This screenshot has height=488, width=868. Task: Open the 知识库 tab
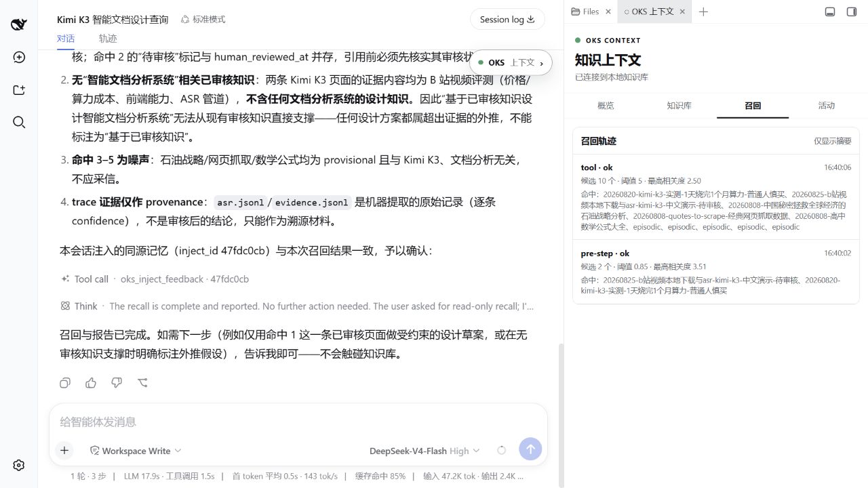679,106
